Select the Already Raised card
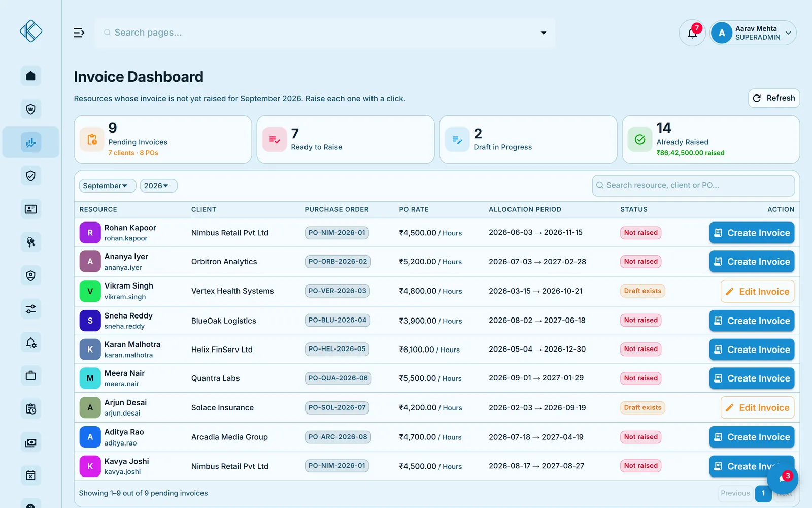The height and width of the screenshot is (508, 812). pos(711,140)
